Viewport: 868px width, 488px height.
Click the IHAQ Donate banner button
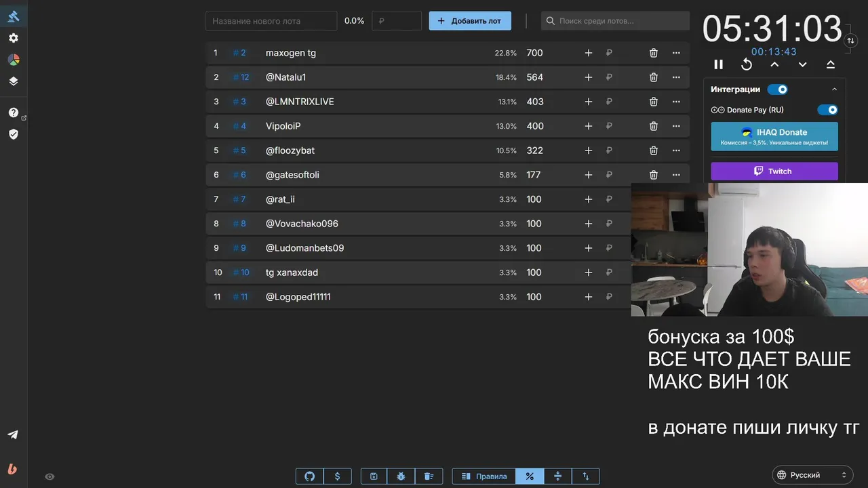pyautogui.click(x=774, y=136)
